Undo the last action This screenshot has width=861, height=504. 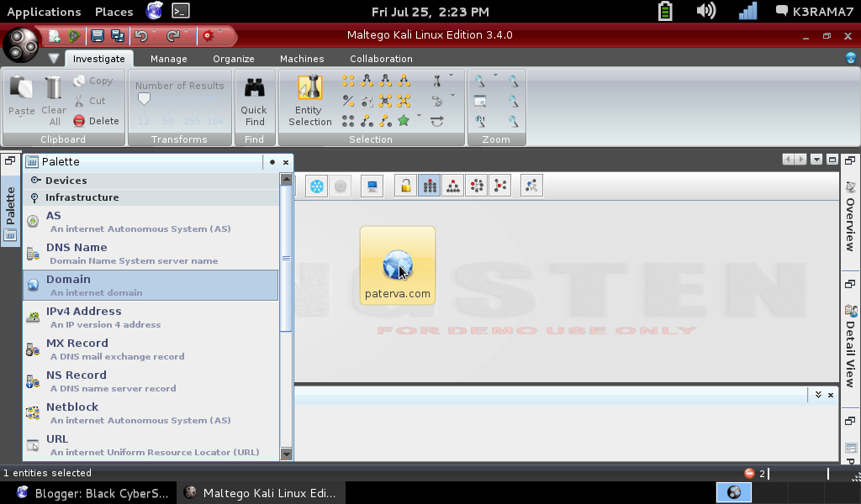(x=141, y=36)
